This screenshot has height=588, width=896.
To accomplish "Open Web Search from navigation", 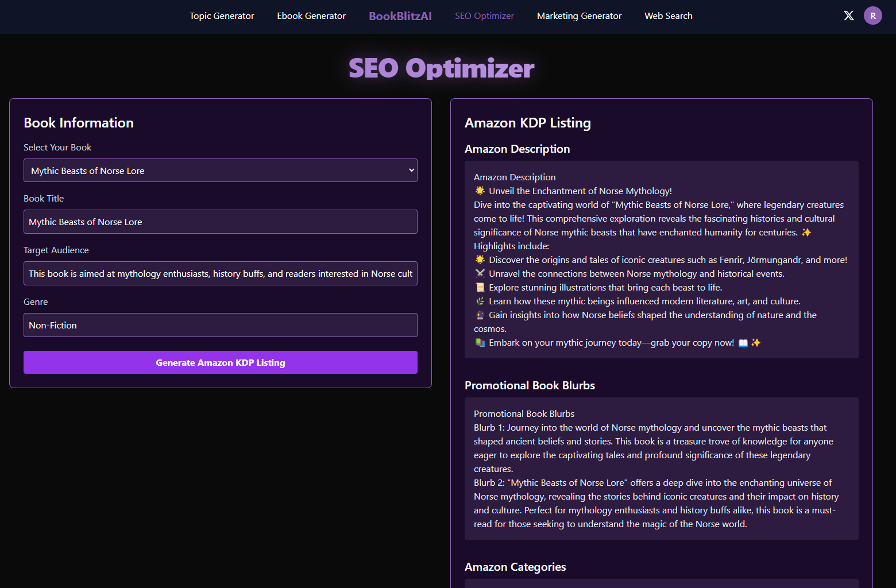I will click(x=669, y=16).
